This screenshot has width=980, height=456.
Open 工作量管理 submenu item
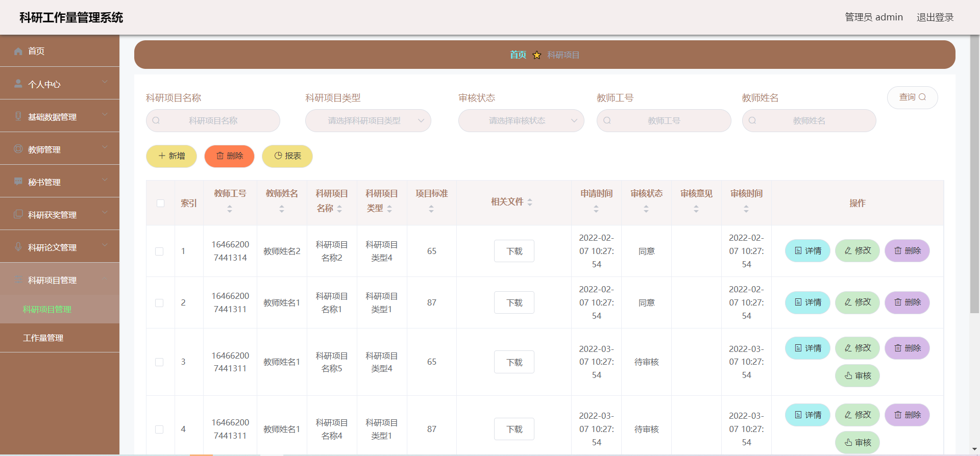click(60, 338)
